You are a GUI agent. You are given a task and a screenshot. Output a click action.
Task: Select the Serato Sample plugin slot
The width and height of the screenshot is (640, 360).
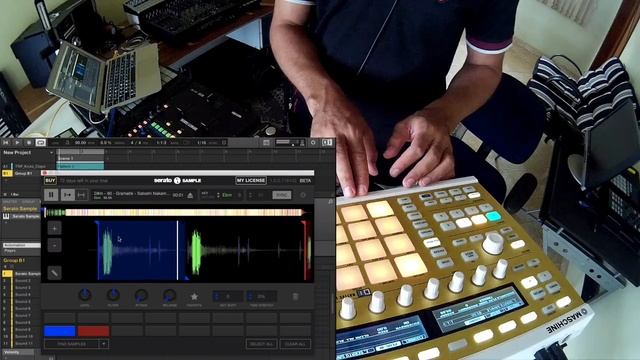[x=25, y=216]
